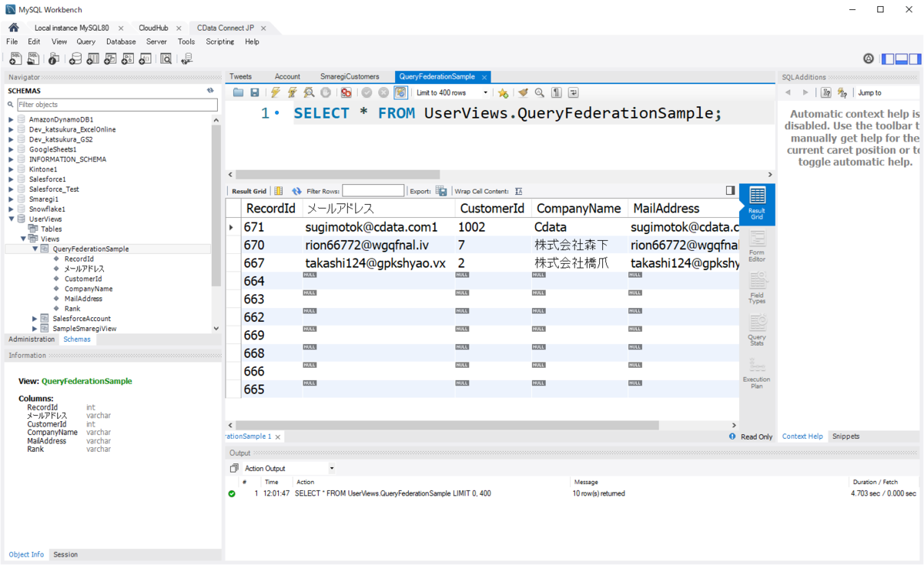924x565 pixels.
Task: Expand the SampleSmaregiView node
Action: pyautogui.click(x=35, y=329)
